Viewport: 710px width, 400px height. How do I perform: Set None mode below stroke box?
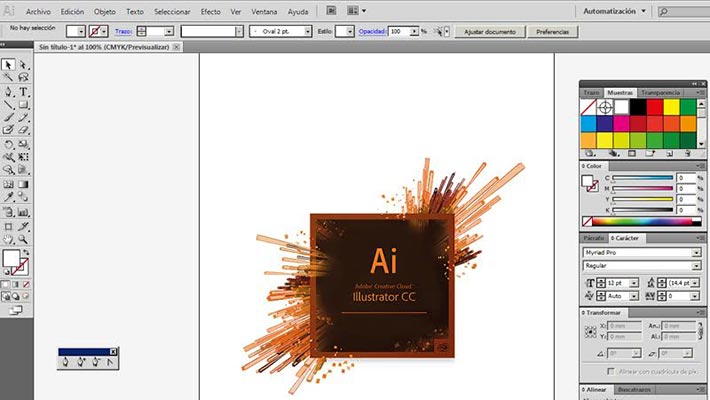pyautogui.click(x=26, y=284)
